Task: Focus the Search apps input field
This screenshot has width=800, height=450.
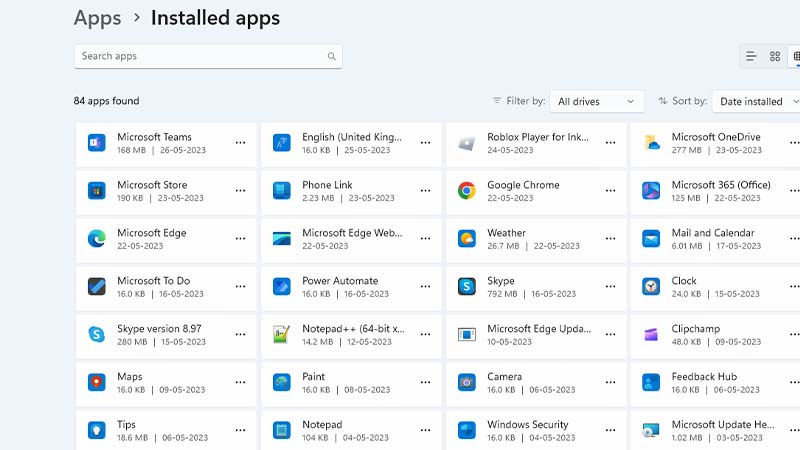Action: pos(208,56)
